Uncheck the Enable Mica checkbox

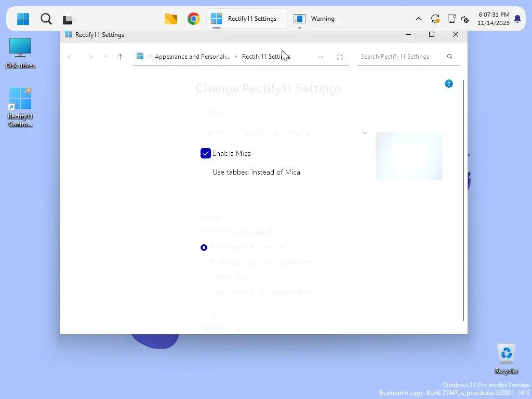coord(205,153)
